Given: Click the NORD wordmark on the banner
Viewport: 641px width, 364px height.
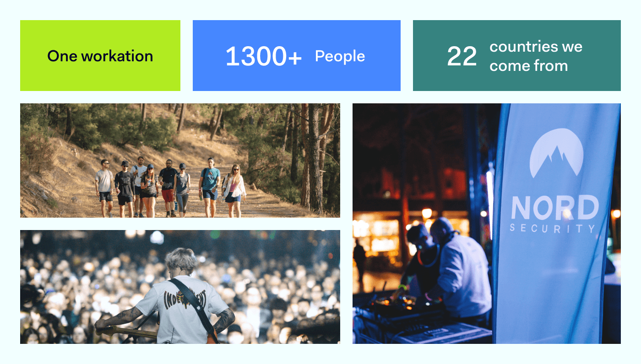Looking at the screenshot, I should pyautogui.click(x=555, y=208).
